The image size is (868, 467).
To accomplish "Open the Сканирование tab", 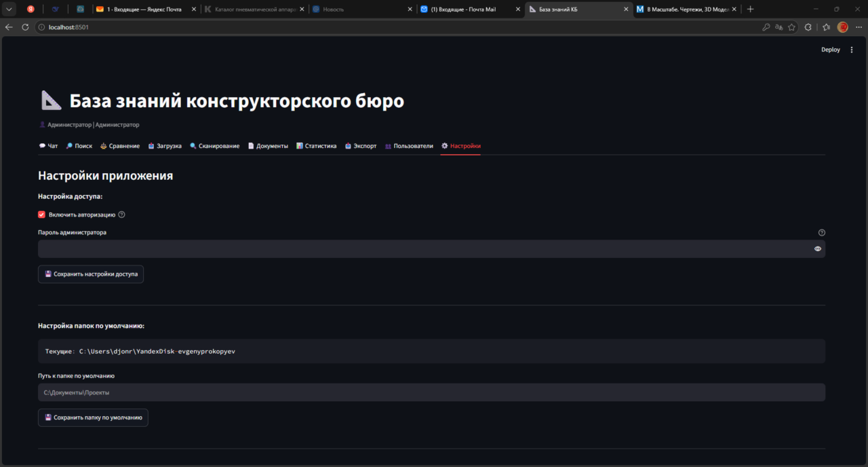I will click(x=215, y=146).
